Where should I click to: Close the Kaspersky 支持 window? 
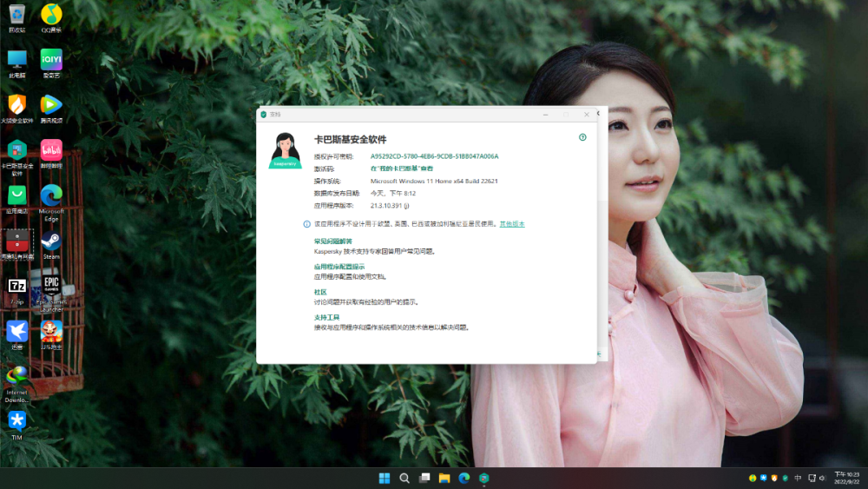tap(586, 115)
